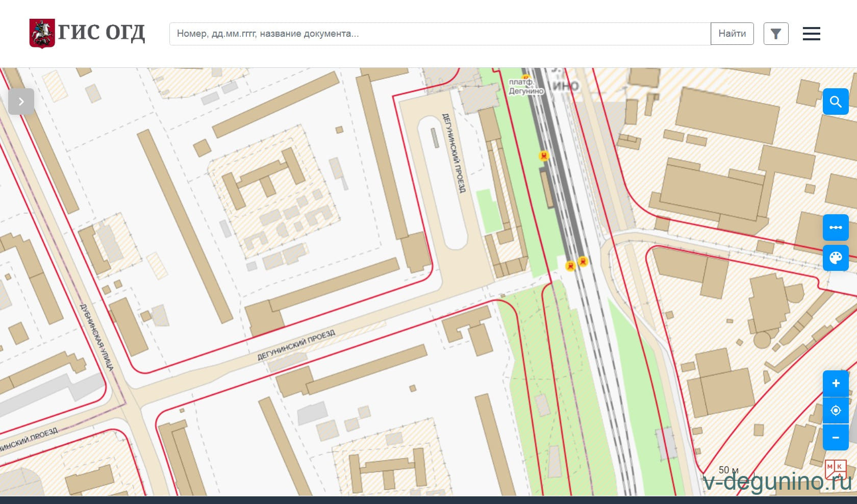Viewport: 857px width, 504px height.
Task: Click the платф. Дегунино station label
Action: pos(525,86)
